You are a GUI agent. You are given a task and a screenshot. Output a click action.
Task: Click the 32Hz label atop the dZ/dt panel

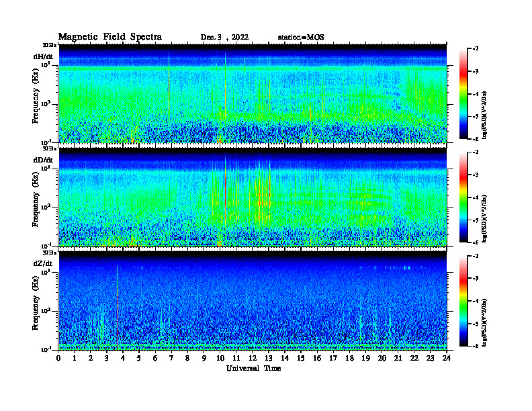pyautogui.click(x=50, y=253)
